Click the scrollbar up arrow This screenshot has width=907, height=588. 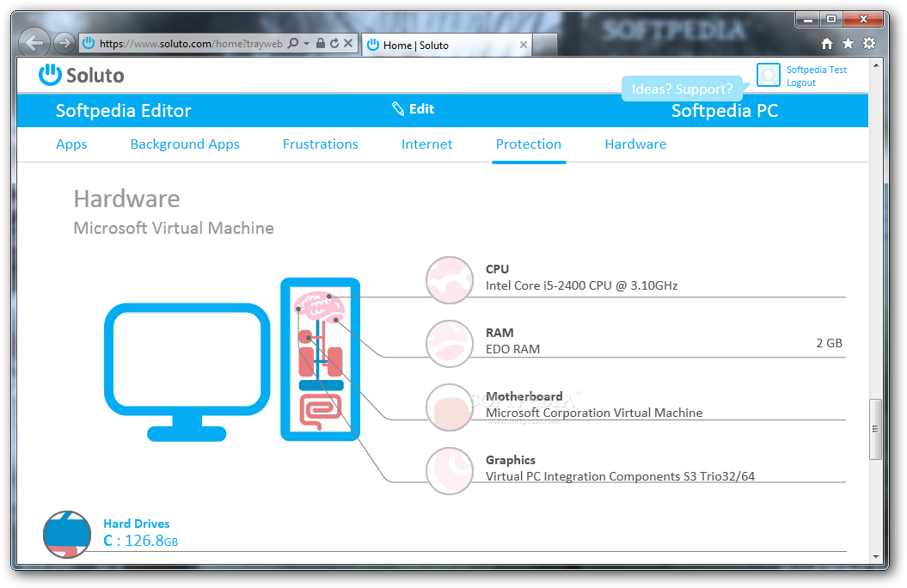click(x=875, y=65)
